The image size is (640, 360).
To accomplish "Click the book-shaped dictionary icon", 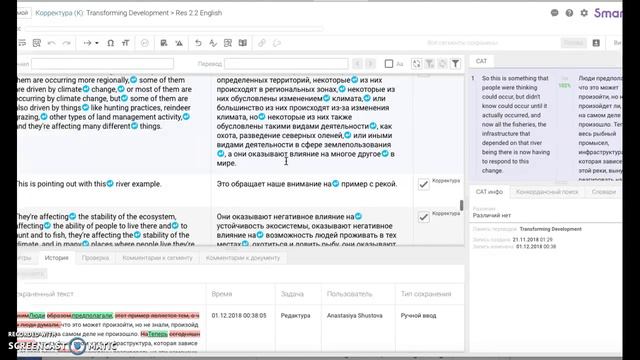I will [x=243, y=43].
